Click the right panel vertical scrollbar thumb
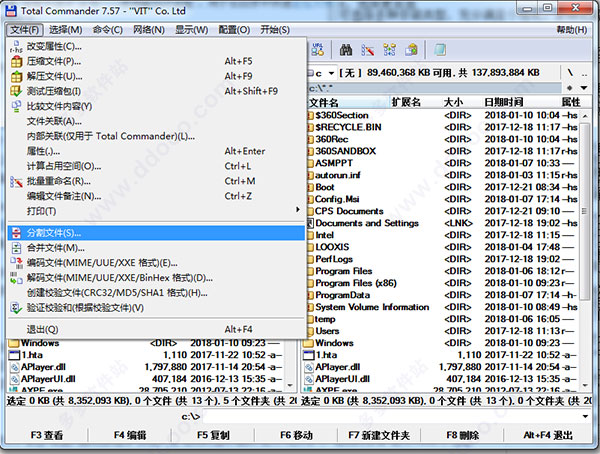This screenshot has height=454, width=600. pyautogui.click(x=584, y=211)
